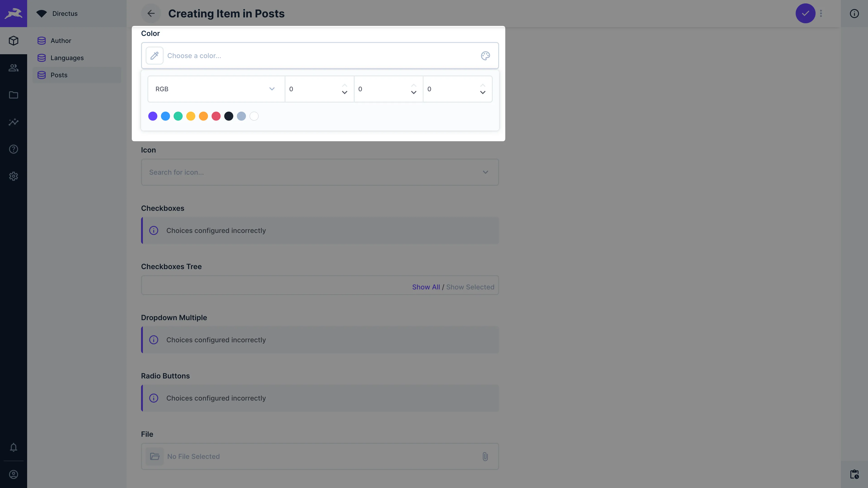Expand the Icon search dropdown
The image size is (868, 488).
485,172
